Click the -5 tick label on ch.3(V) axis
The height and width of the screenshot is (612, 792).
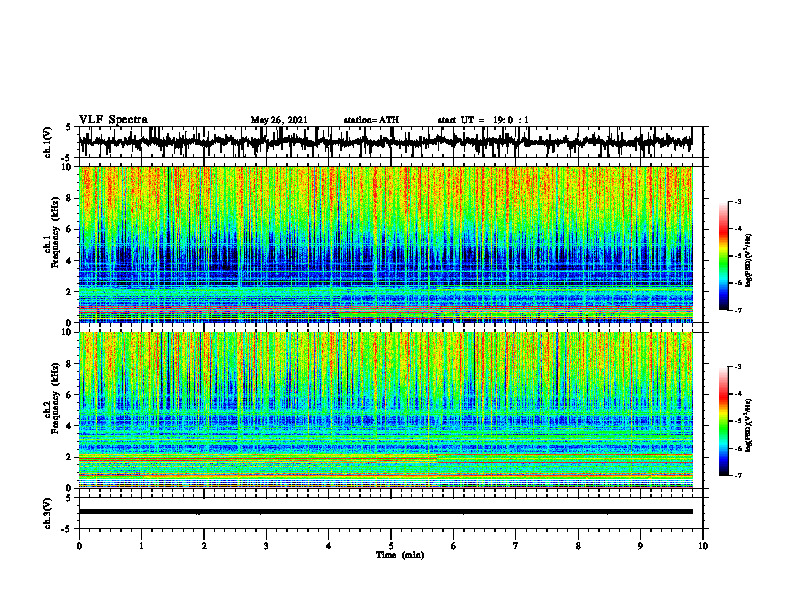pyautogui.click(x=68, y=529)
